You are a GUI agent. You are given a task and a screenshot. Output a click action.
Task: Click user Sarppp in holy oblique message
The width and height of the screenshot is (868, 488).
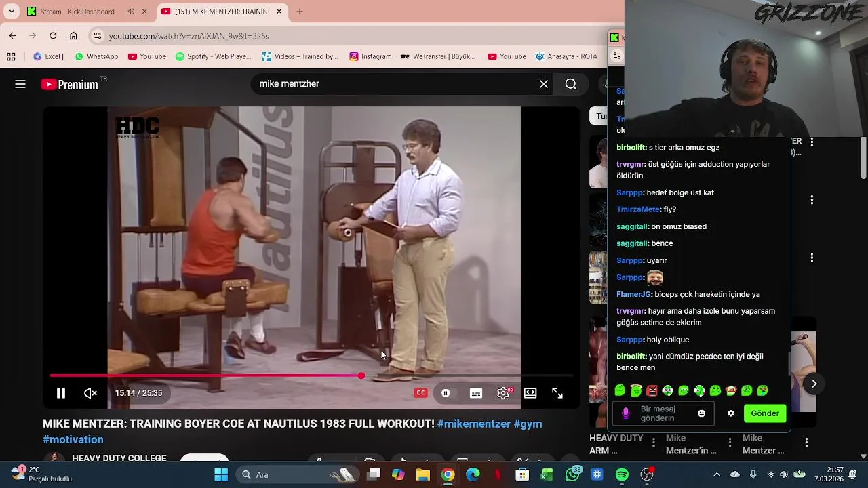[629, 340]
